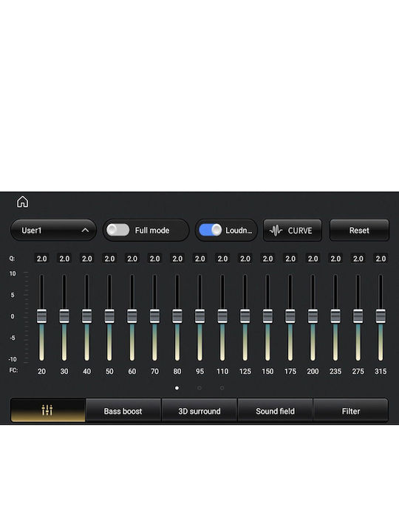Click the waveform icon on CURVE
399x532 pixels.
[276, 231]
